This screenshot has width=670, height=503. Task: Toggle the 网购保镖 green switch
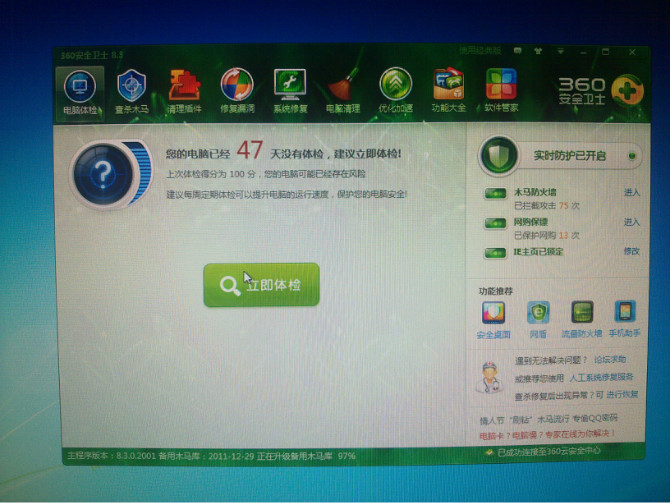495,223
